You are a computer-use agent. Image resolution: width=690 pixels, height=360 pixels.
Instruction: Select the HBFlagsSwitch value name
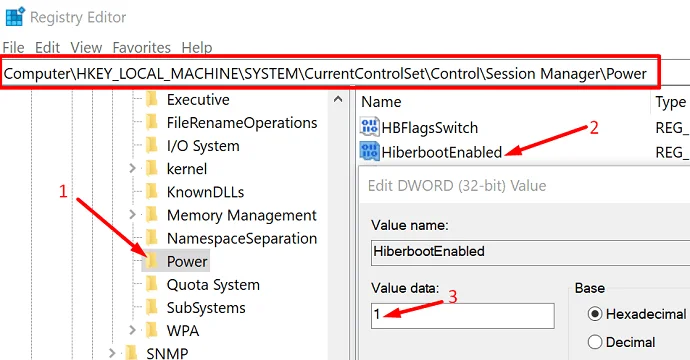429,128
